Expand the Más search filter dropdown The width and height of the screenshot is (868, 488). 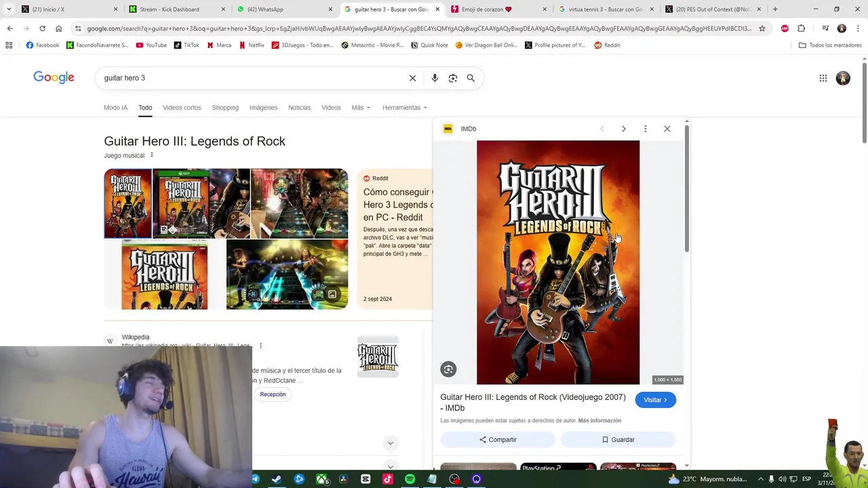coord(361,108)
